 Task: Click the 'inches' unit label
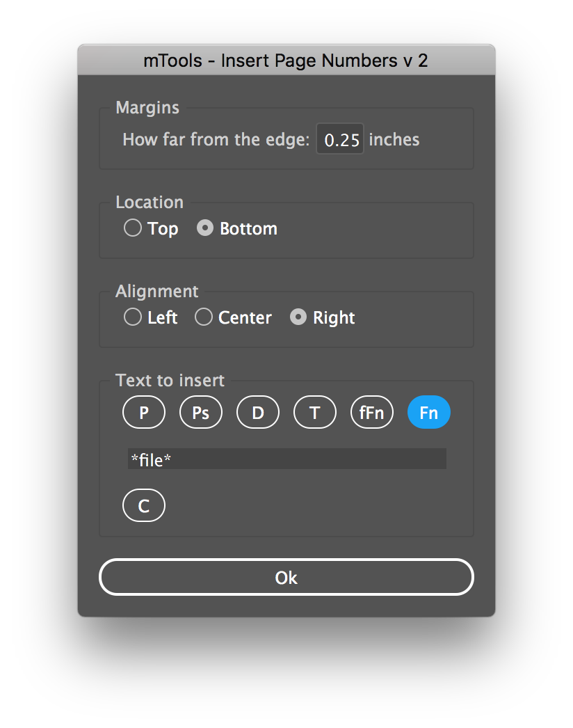tap(394, 140)
